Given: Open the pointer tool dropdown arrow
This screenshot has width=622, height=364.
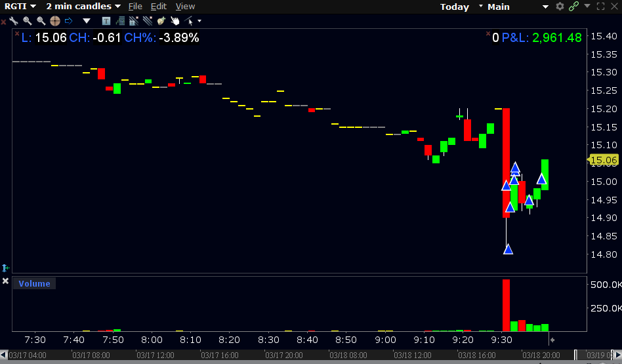Looking at the screenshot, I should point(199,21).
